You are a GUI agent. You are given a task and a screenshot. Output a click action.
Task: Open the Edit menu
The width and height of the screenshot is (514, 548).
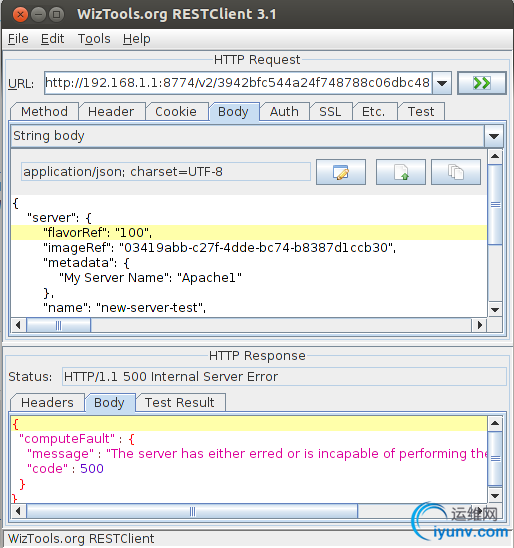click(52, 38)
